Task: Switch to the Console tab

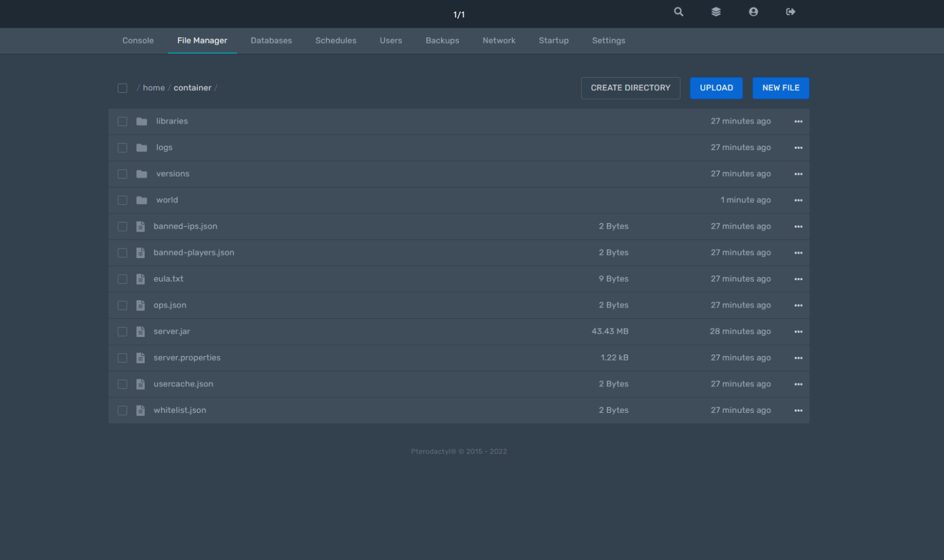Action: [138, 41]
